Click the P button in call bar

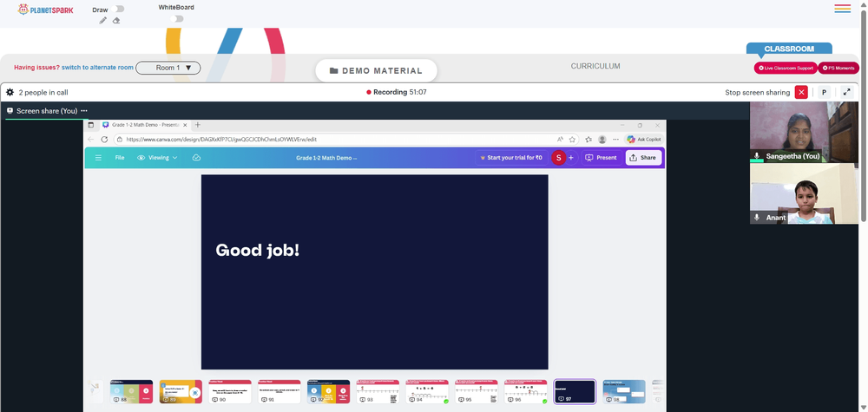[824, 92]
